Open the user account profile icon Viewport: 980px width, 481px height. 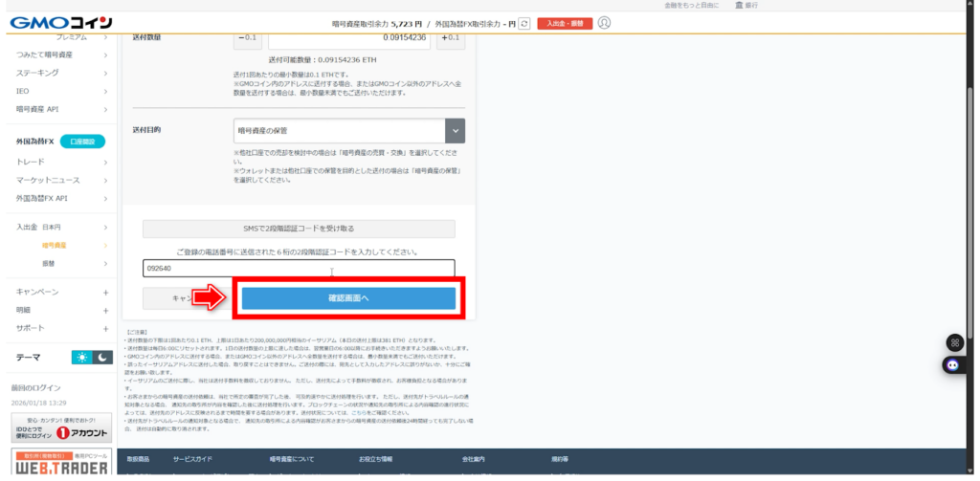[604, 22]
